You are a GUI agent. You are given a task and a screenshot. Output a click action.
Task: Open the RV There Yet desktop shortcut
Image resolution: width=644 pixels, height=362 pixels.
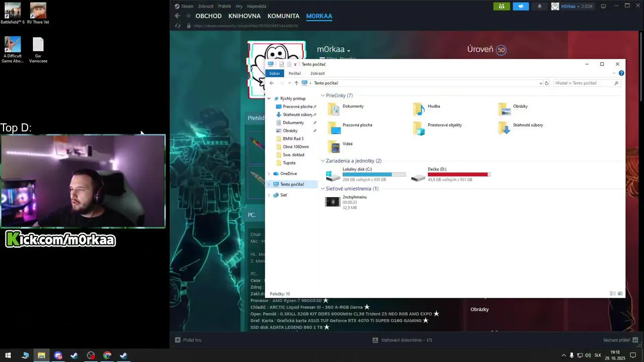tap(38, 14)
